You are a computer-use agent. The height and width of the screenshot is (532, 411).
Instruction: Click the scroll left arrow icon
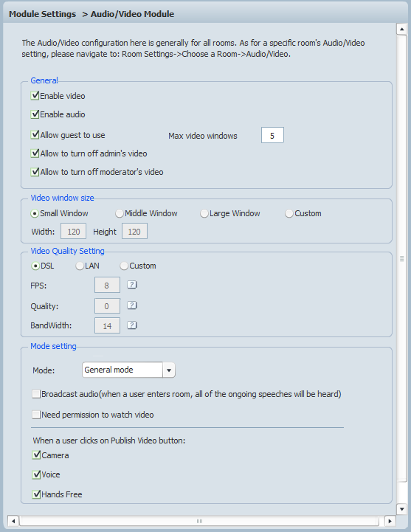[13, 521]
